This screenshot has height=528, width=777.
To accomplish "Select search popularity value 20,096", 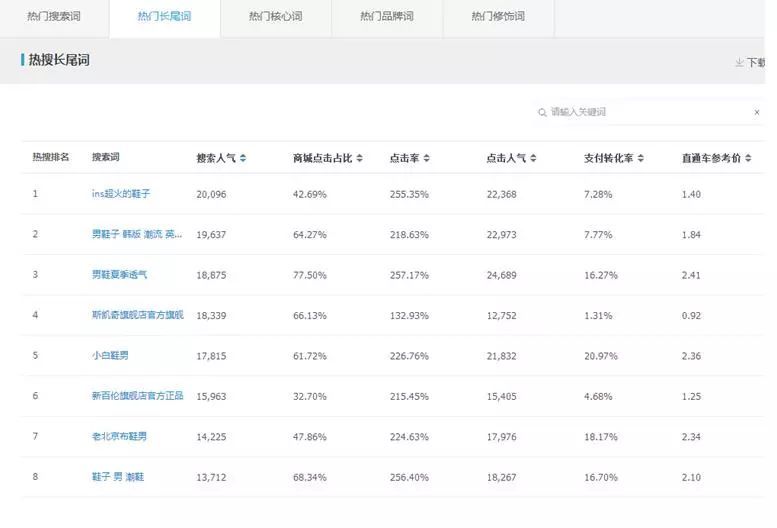I will pyautogui.click(x=211, y=194).
